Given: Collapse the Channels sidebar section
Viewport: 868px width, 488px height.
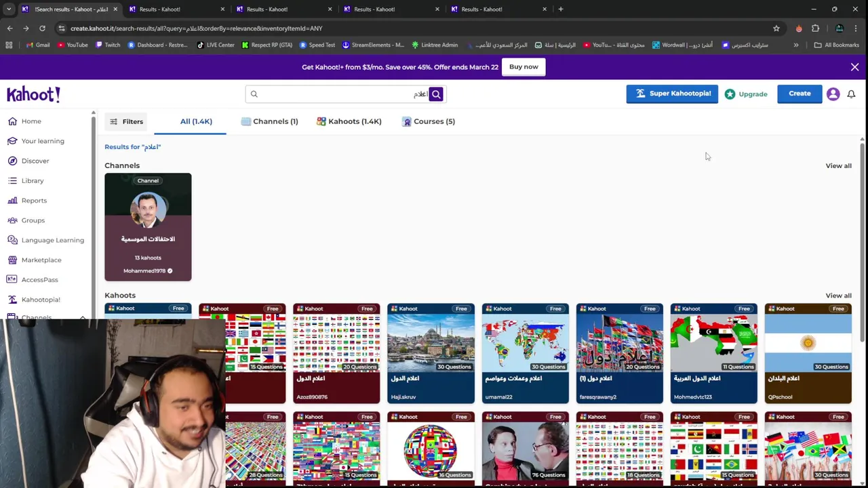Looking at the screenshot, I should pyautogui.click(x=83, y=317).
